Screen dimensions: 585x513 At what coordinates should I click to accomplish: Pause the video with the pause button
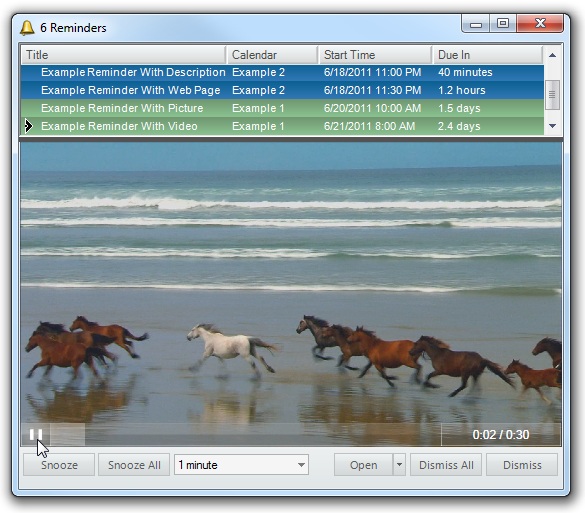point(36,434)
